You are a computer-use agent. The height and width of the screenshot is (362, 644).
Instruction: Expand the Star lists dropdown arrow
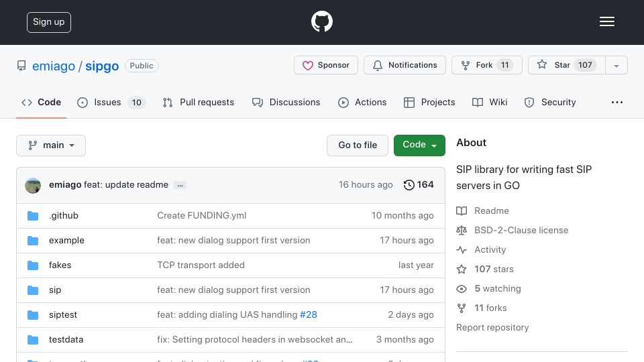616,65
